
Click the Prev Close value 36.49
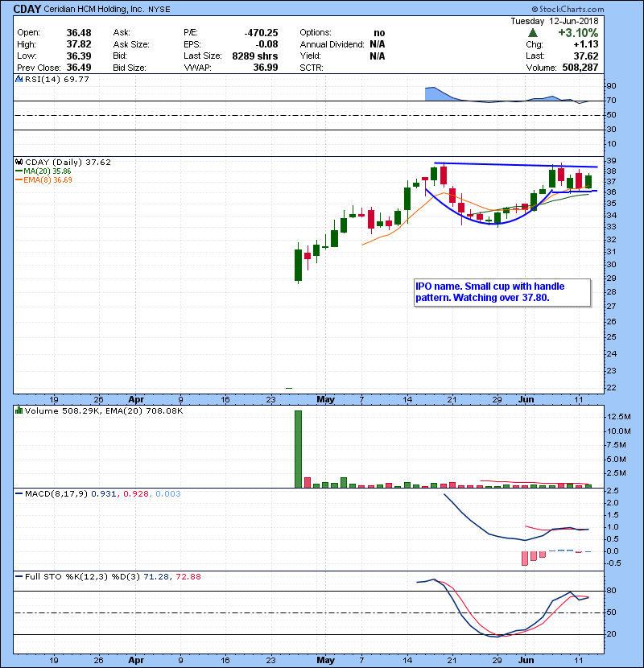coord(79,68)
